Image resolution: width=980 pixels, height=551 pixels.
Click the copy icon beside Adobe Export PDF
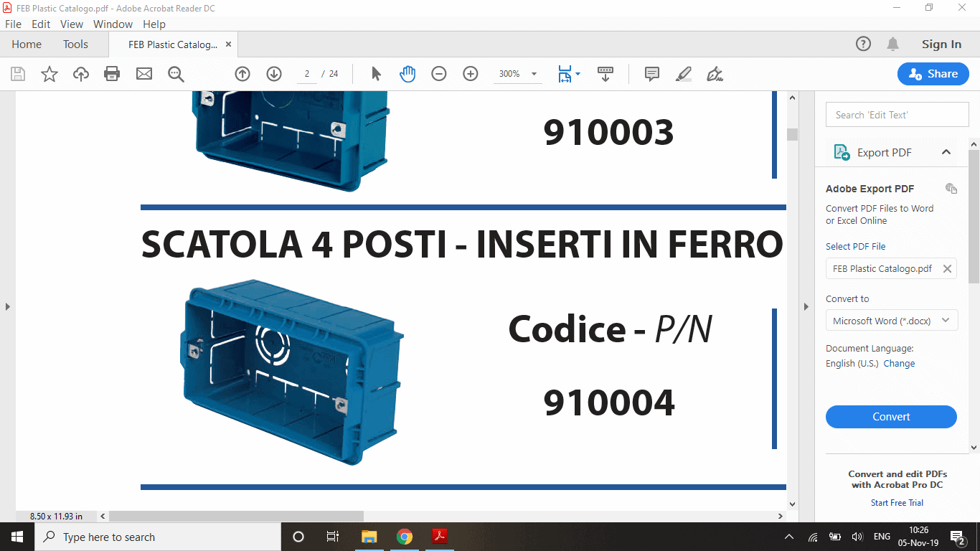tap(951, 189)
